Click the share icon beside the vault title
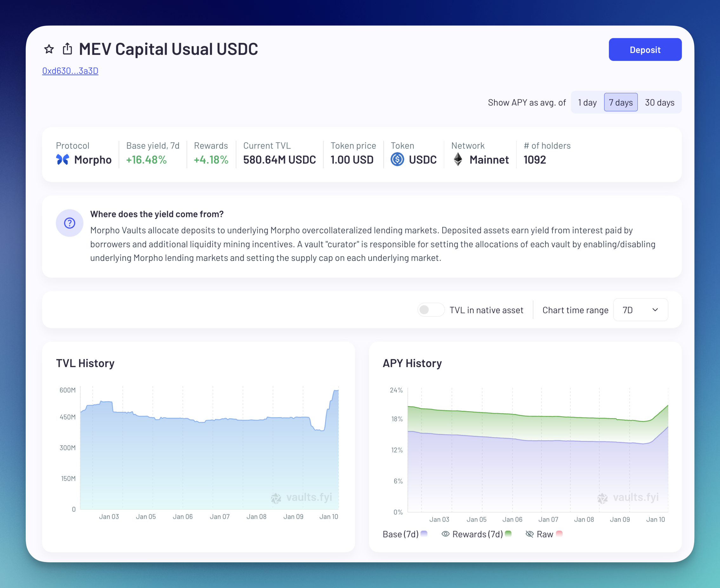The height and width of the screenshot is (588, 720). point(68,49)
